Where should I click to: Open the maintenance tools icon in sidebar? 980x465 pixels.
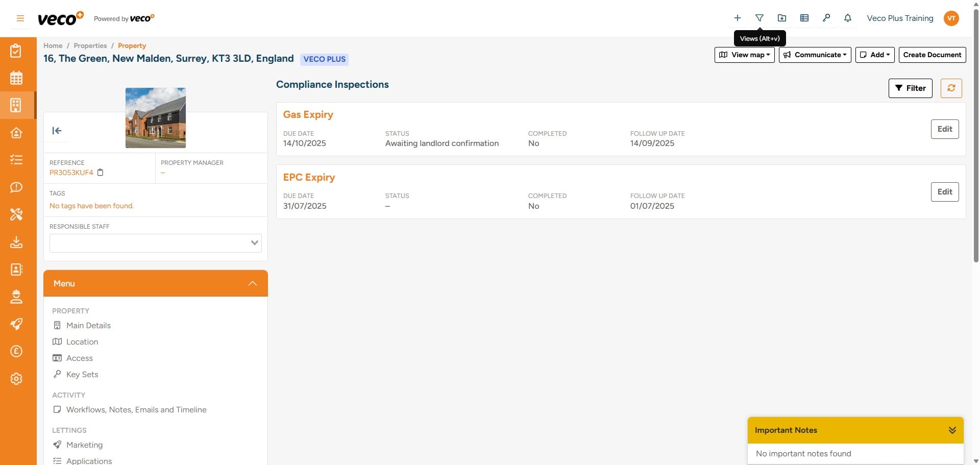(17, 215)
